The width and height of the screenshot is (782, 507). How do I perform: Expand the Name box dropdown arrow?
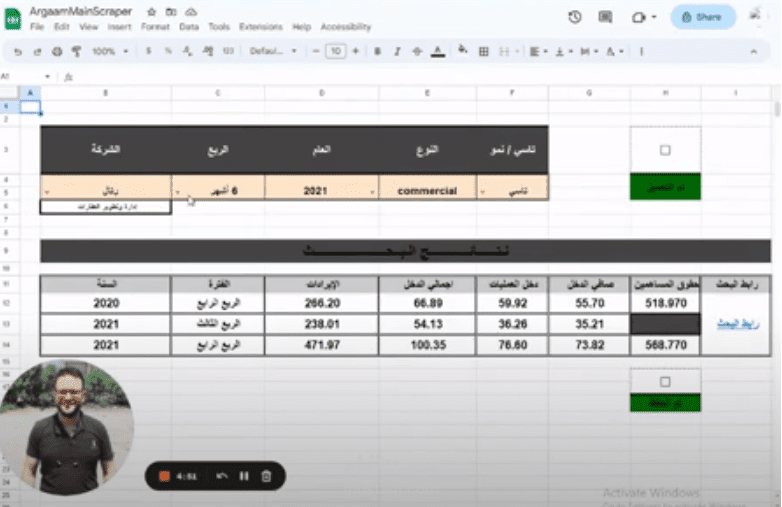pos(47,77)
